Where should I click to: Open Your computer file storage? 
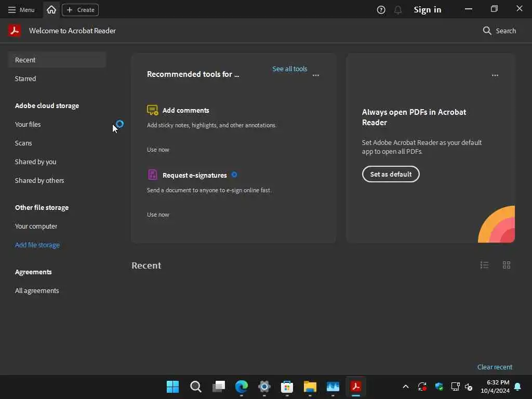point(36,227)
